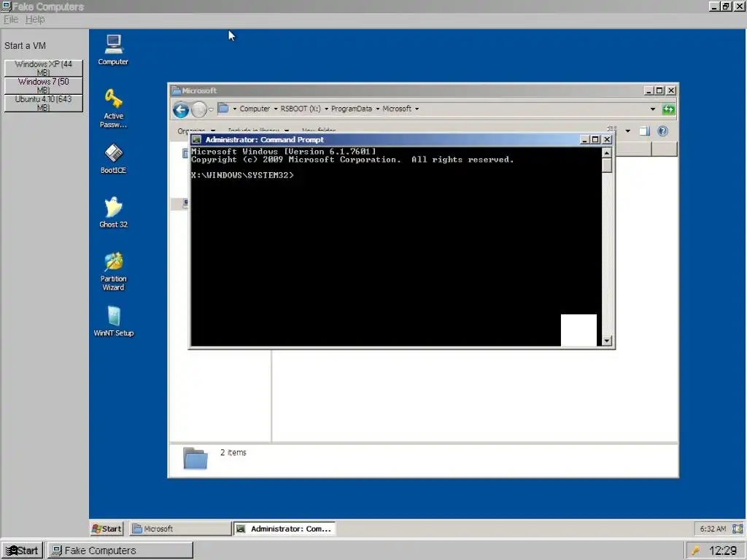The width and height of the screenshot is (747, 560).
Task: Close the Administrator: Command Prompt window
Action: click(x=607, y=139)
